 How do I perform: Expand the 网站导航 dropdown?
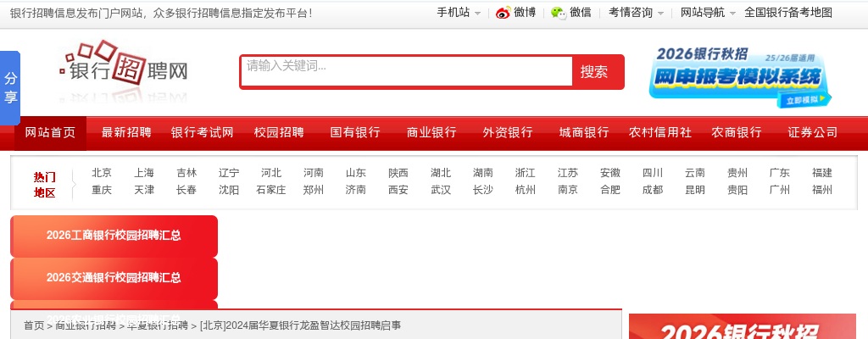(x=708, y=13)
